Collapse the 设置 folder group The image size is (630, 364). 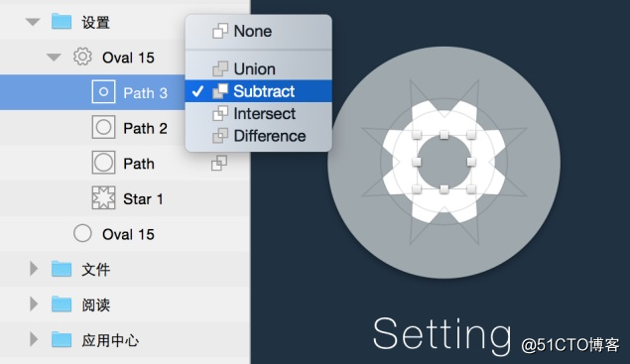click(x=33, y=22)
